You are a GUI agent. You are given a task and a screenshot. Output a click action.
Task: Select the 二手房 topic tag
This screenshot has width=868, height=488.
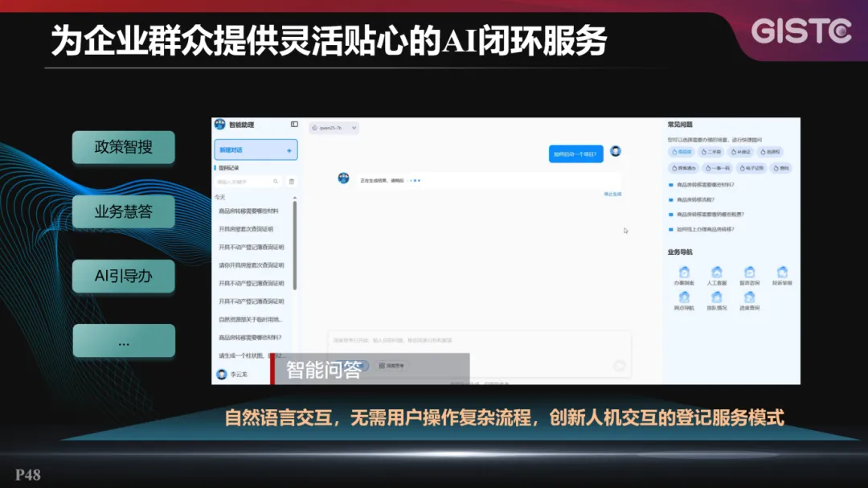711,152
